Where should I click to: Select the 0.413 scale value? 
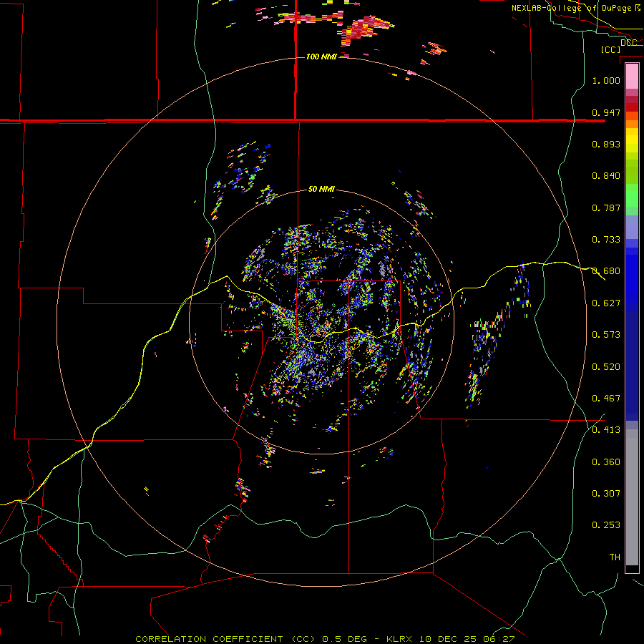pos(606,430)
